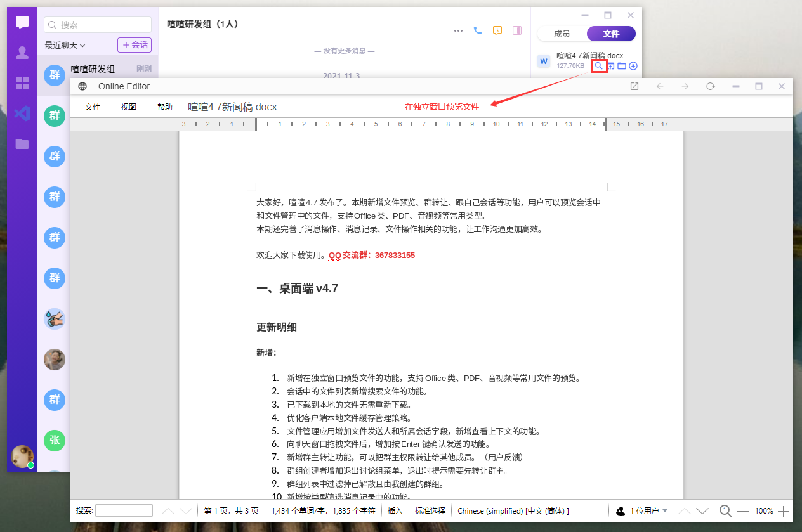Preview 喧喧4.7新闻稿.docx with magnifier icon
This screenshot has height=532, width=802.
pos(599,66)
